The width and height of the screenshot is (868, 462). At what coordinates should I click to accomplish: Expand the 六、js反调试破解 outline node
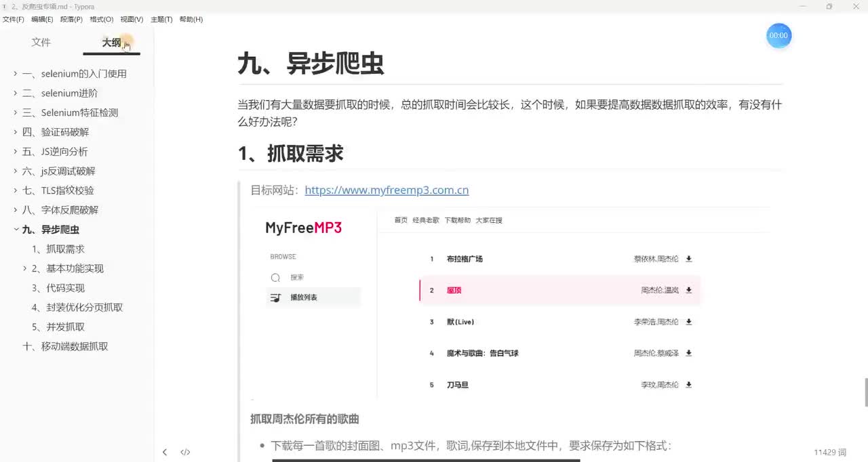pyautogui.click(x=16, y=171)
